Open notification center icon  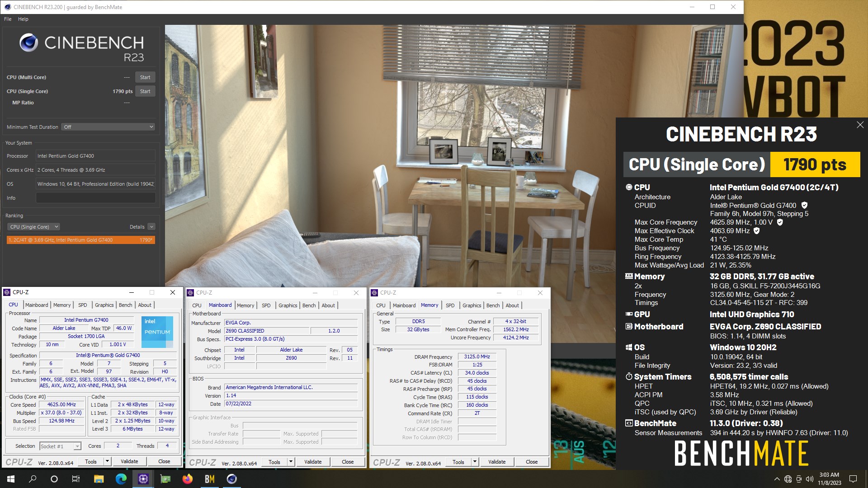point(853,479)
